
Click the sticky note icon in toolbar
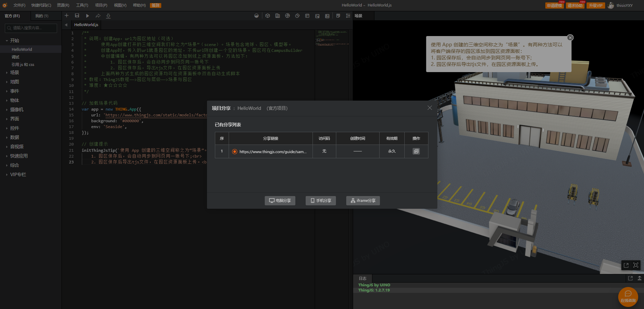(x=338, y=16)
